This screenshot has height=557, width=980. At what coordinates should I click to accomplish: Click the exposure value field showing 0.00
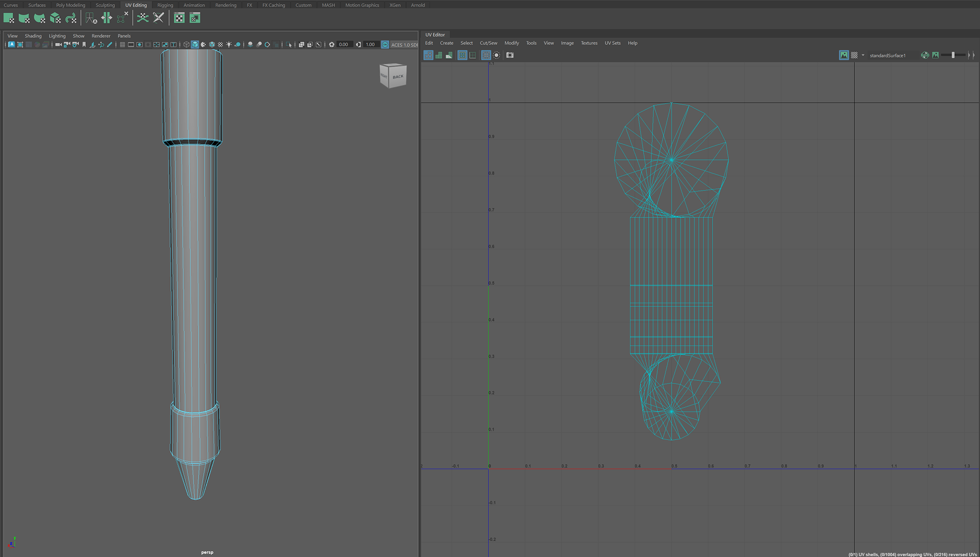click(344, 44)
